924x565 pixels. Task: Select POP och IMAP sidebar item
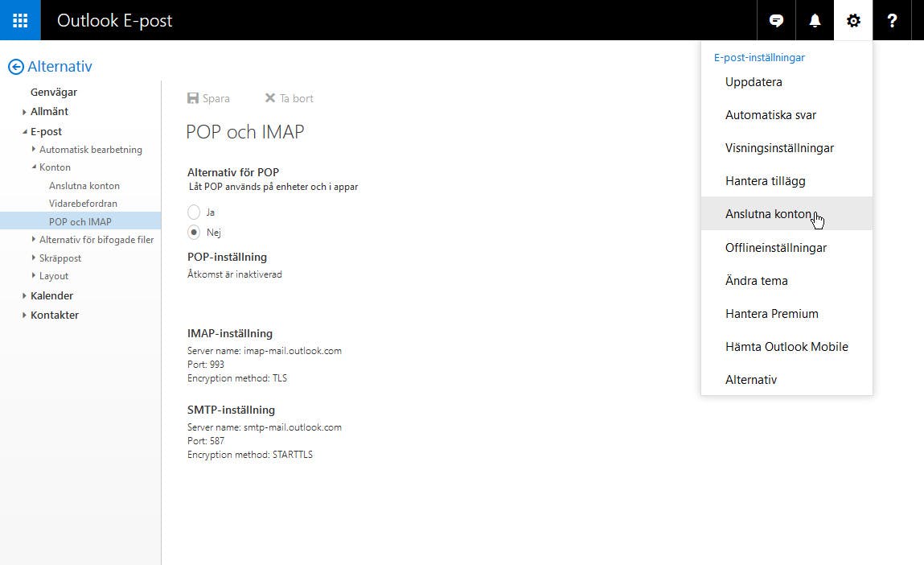coord(80,221)
